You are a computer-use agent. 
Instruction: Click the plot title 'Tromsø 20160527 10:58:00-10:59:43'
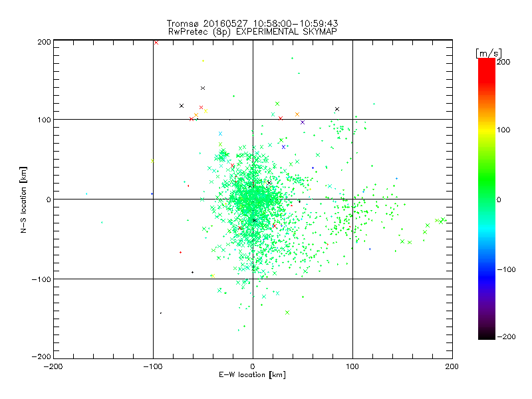(253, 23)
